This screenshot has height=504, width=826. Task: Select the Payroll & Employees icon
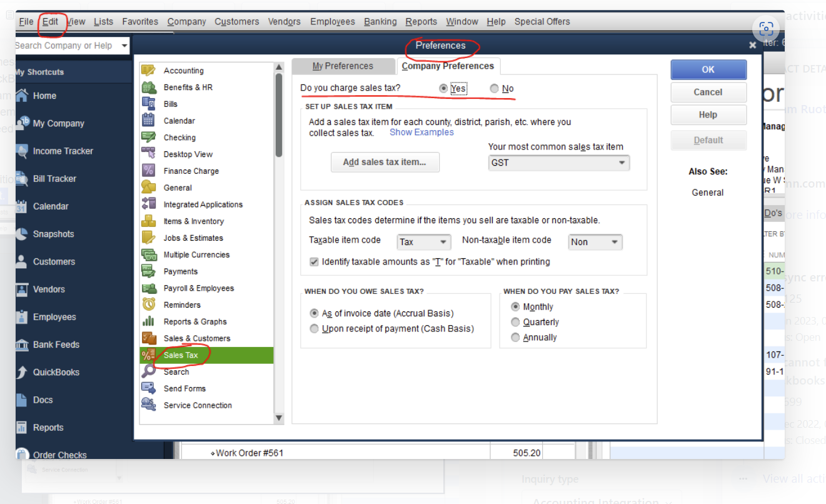coord(148,288)
